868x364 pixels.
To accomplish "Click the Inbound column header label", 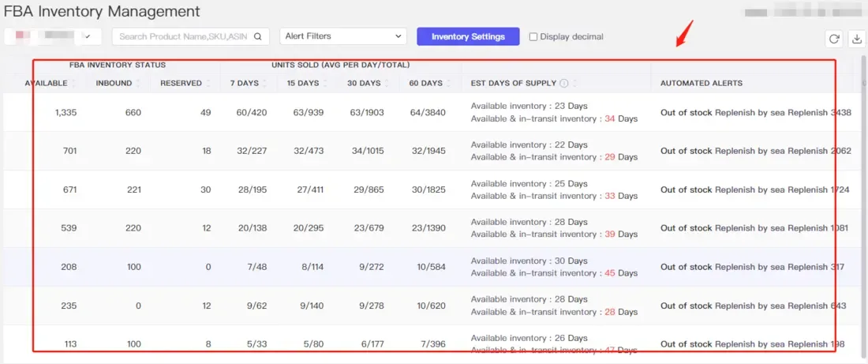I will 114,83.
